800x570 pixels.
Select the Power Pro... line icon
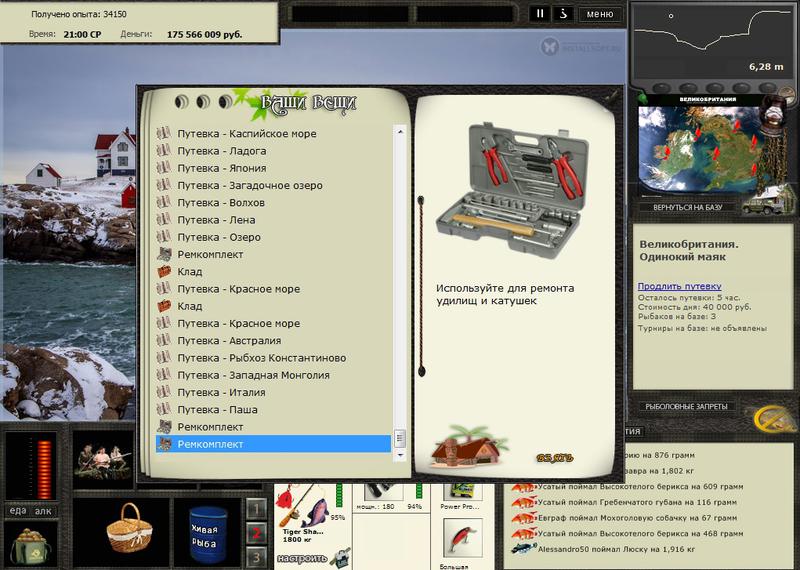click(462, 492)
